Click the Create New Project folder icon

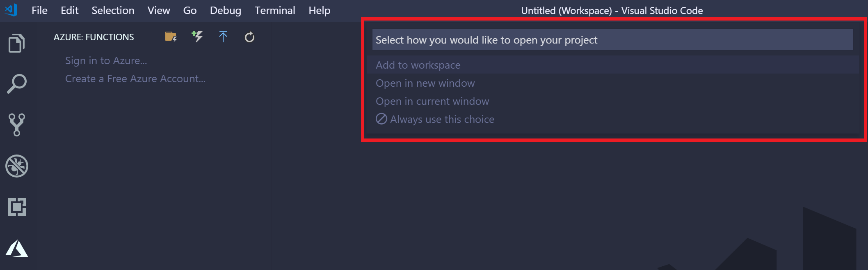tap(171, 37)
